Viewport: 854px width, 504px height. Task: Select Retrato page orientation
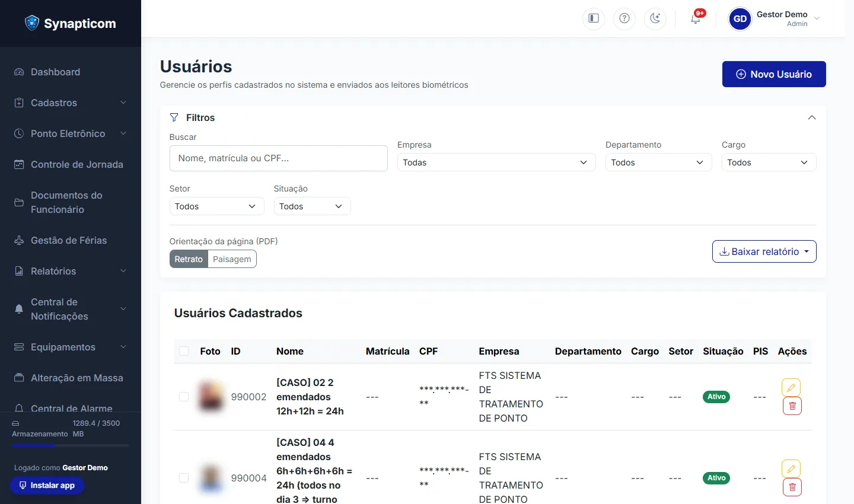pos(189,259)
